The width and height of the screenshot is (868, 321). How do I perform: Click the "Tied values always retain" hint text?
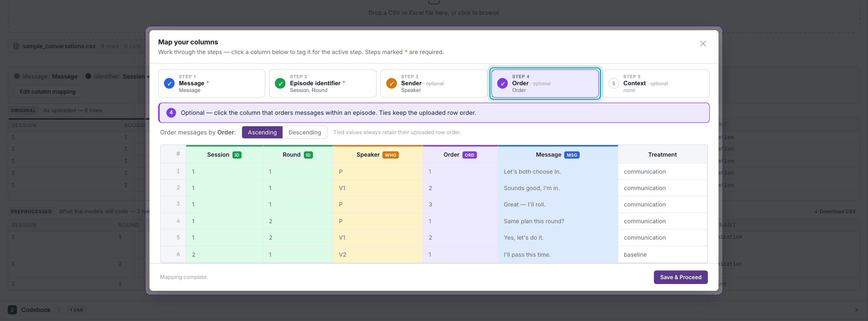(x=397, y=132)
